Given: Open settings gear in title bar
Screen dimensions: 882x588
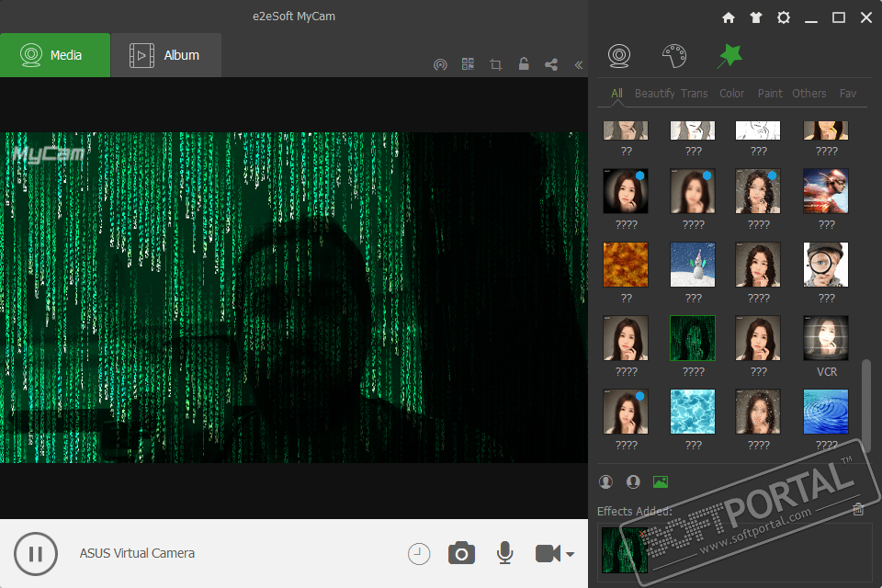Looking at the screenshot, I should click(x=783, y=18).
